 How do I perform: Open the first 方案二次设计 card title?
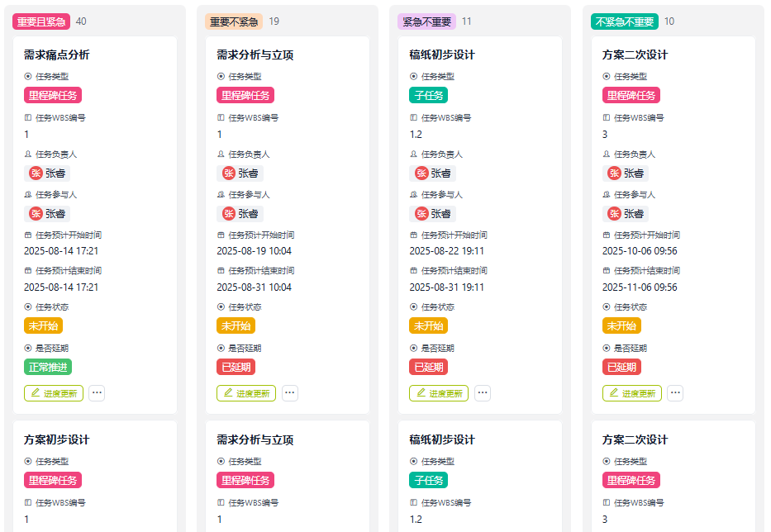tap(635, 55)
